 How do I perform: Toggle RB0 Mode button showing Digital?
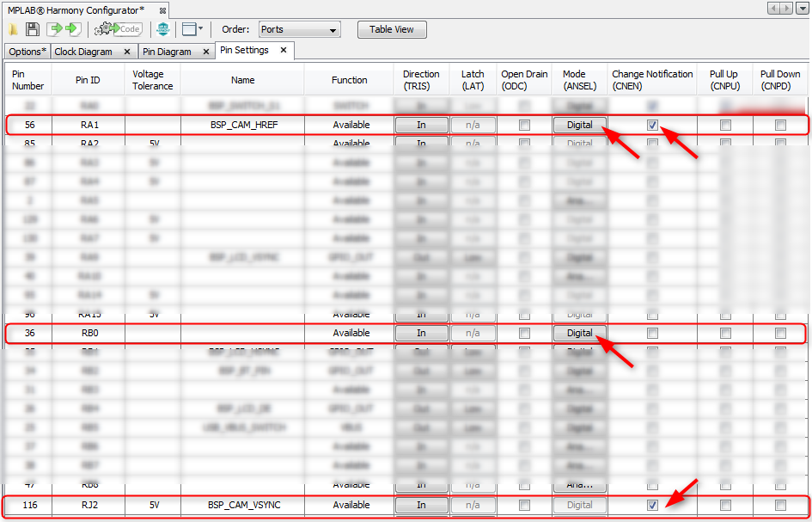pos(579,333)
